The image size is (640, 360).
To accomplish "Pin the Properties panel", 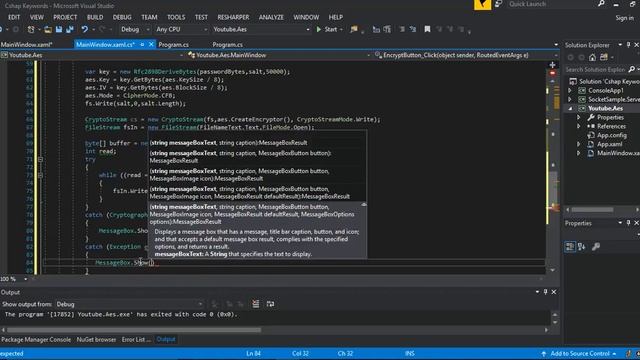I will click(x=629, y=223).
